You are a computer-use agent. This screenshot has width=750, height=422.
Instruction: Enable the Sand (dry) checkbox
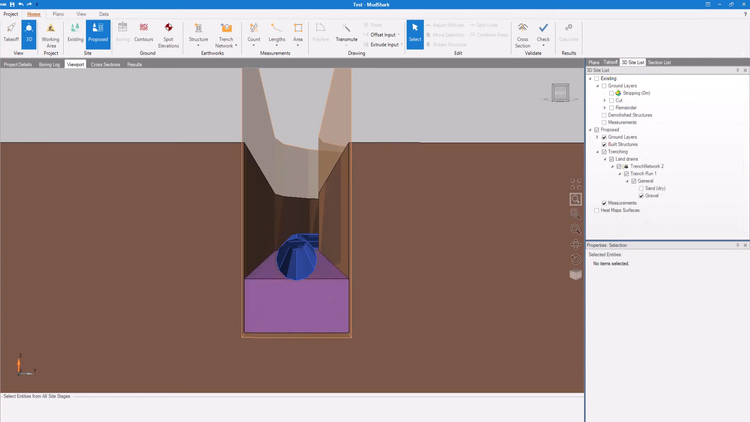(642, 188)
